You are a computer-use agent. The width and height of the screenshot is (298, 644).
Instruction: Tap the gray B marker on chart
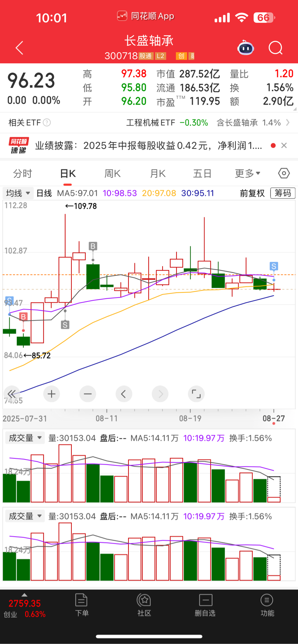click(x=93, y=246)
